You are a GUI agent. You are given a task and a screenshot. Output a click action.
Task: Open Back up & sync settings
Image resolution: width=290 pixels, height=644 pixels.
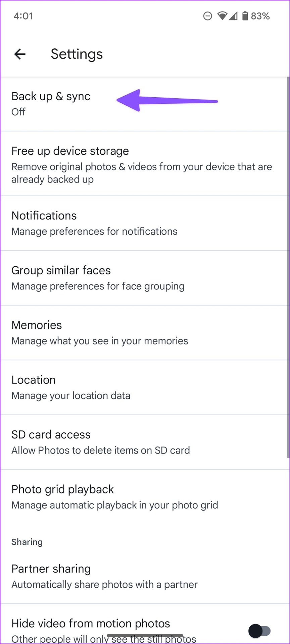coord(144,104)
